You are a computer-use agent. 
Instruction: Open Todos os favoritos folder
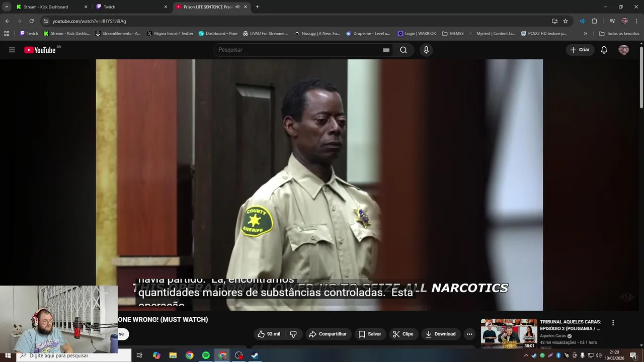tap(619, 34)
